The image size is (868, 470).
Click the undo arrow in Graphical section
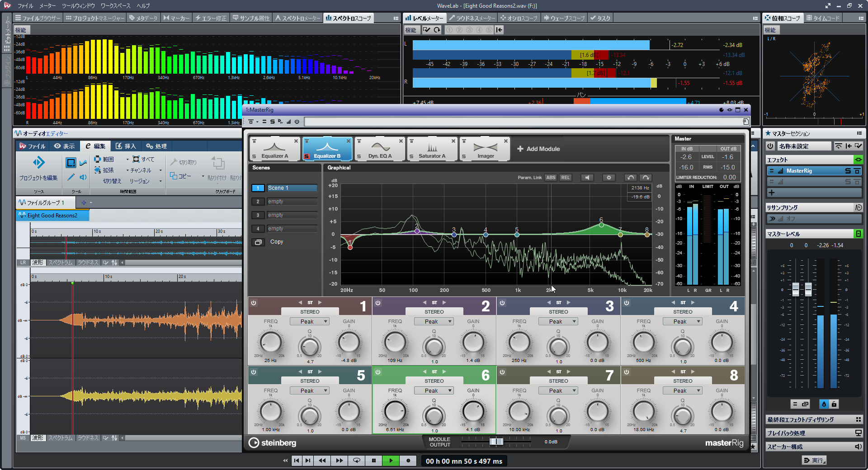(x=631, y=178)
